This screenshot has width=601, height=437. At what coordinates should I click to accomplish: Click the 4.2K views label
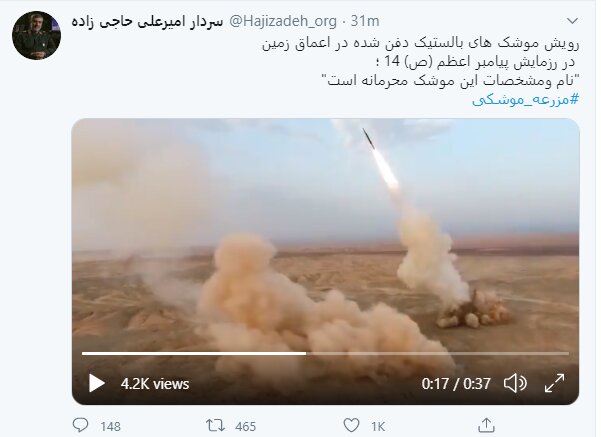(x=155, y=384)
